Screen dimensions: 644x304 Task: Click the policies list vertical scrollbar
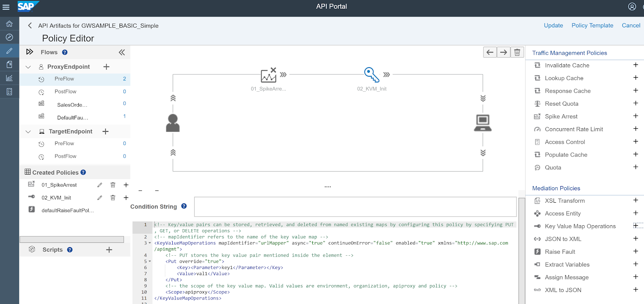click(522, 251)
